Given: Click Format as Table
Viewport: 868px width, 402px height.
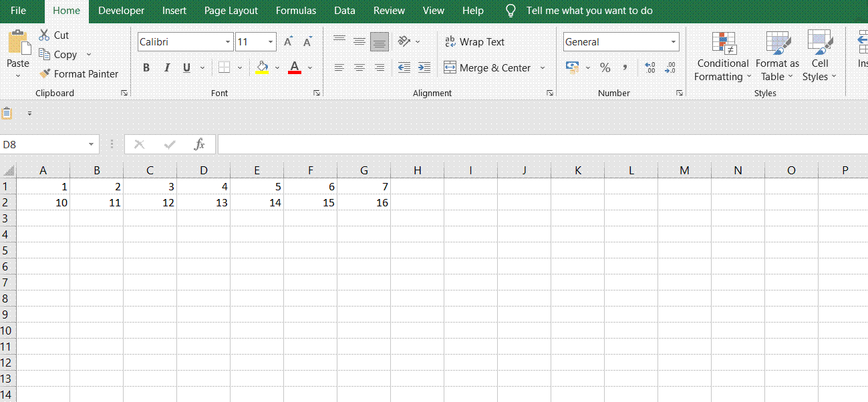Looking at the screenshot, I should coord(776,57).
